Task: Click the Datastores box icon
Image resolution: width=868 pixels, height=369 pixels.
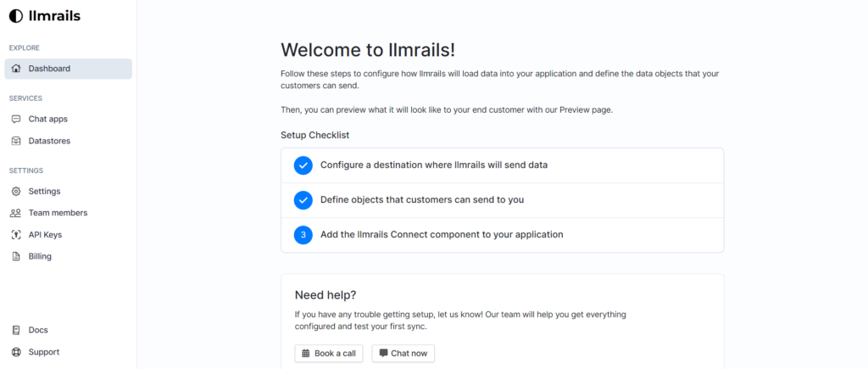Action: pos(16,141)
